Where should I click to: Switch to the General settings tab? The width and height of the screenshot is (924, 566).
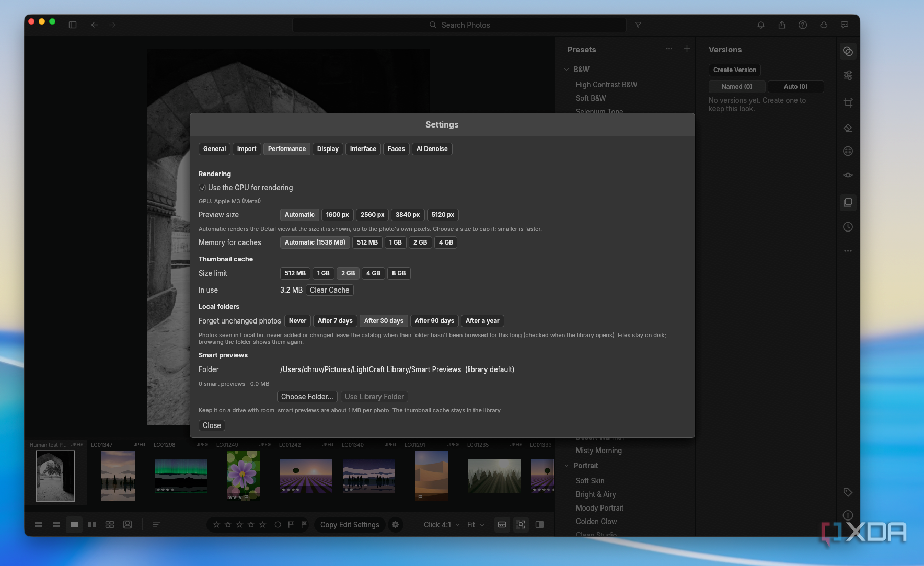tap(214, 149)
